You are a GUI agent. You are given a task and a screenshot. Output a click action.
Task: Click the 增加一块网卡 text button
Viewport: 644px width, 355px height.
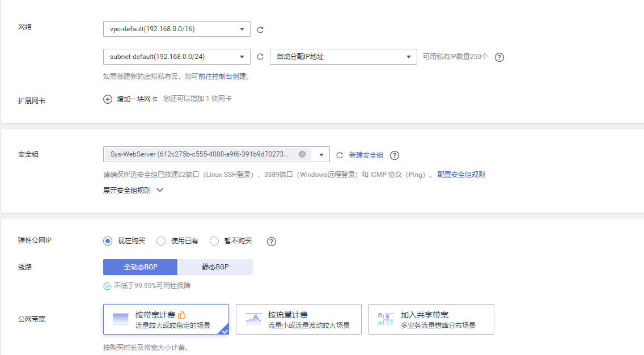pyautogui.click(x=137, y=99)
